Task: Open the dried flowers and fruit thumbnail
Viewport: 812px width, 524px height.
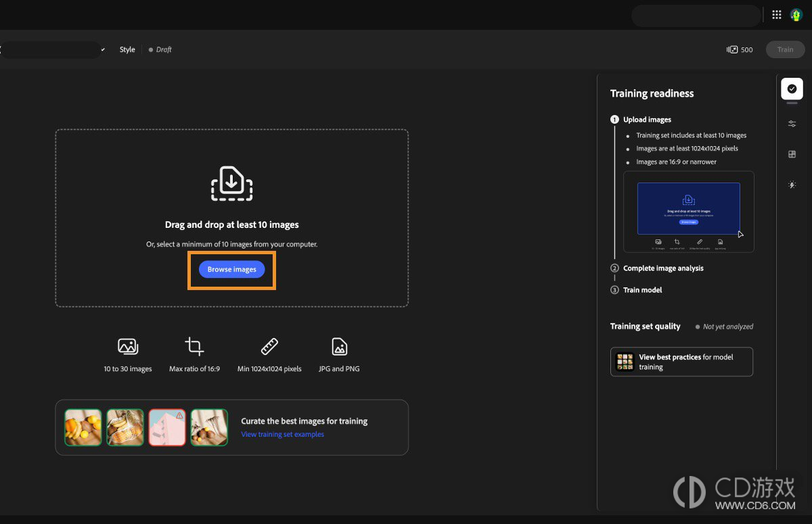Action: (x=209, y=427)
